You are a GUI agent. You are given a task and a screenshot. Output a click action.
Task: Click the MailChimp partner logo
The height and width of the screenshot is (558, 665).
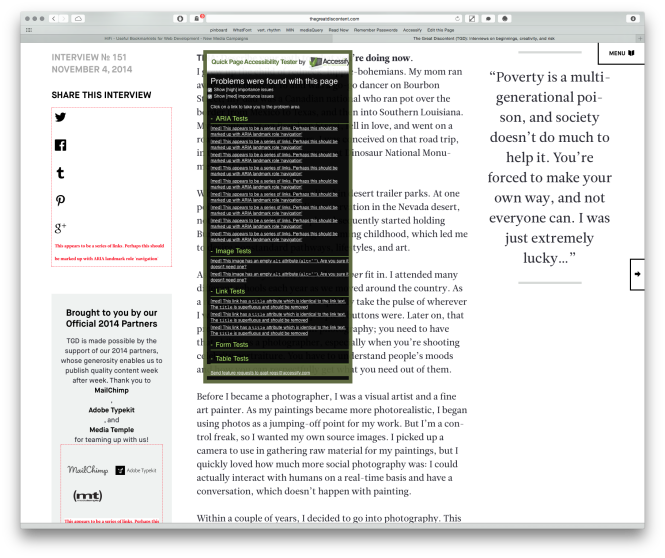coord(88,470)
